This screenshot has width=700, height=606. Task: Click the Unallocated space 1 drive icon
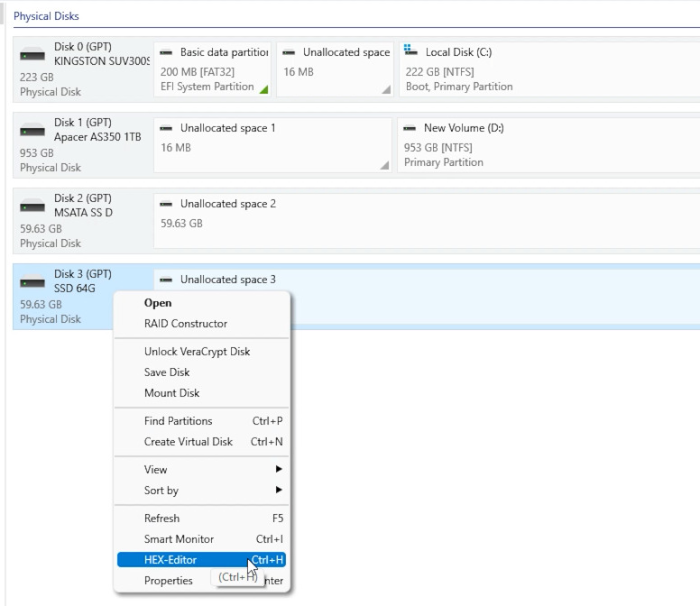tap(166, 129)
